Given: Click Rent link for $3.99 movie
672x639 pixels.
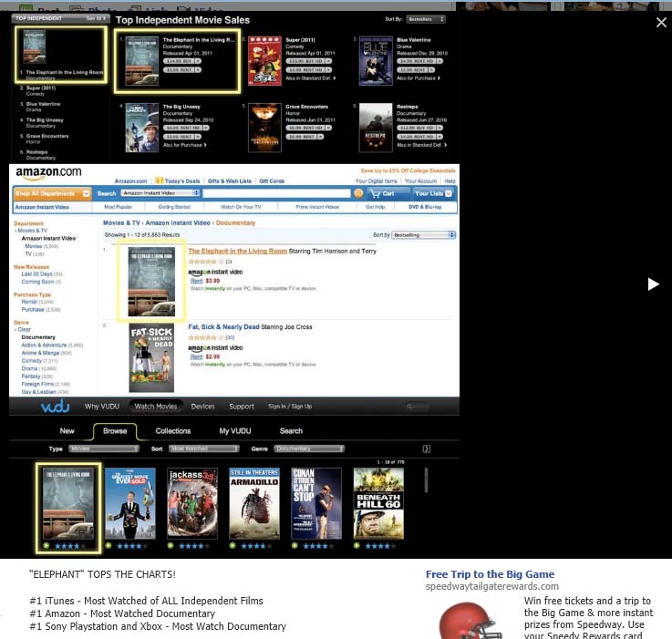Looking at the screenshot, I should click(196, 281).
